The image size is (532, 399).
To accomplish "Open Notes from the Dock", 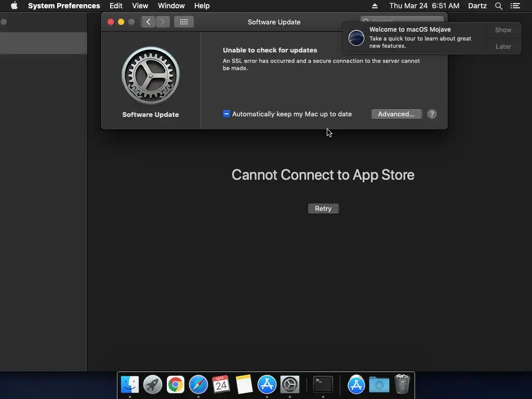I will click(x=244, y=385).
